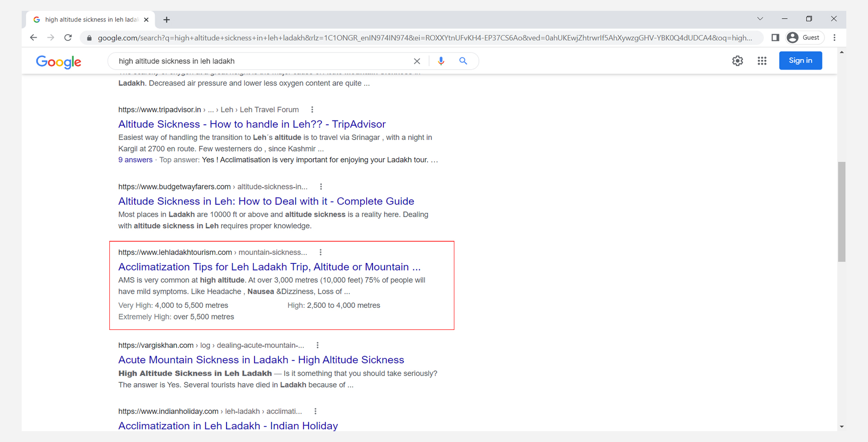Click the page vertical scrollbar thumb

[841, 212]
